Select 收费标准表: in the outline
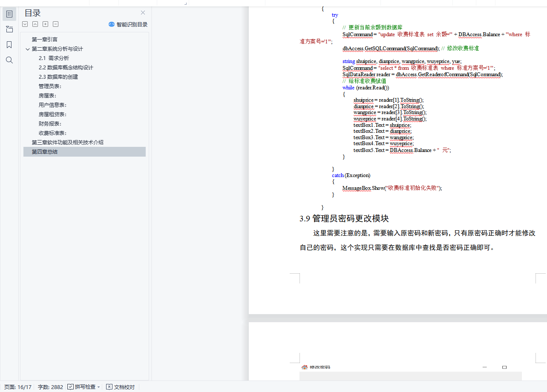 52,133
